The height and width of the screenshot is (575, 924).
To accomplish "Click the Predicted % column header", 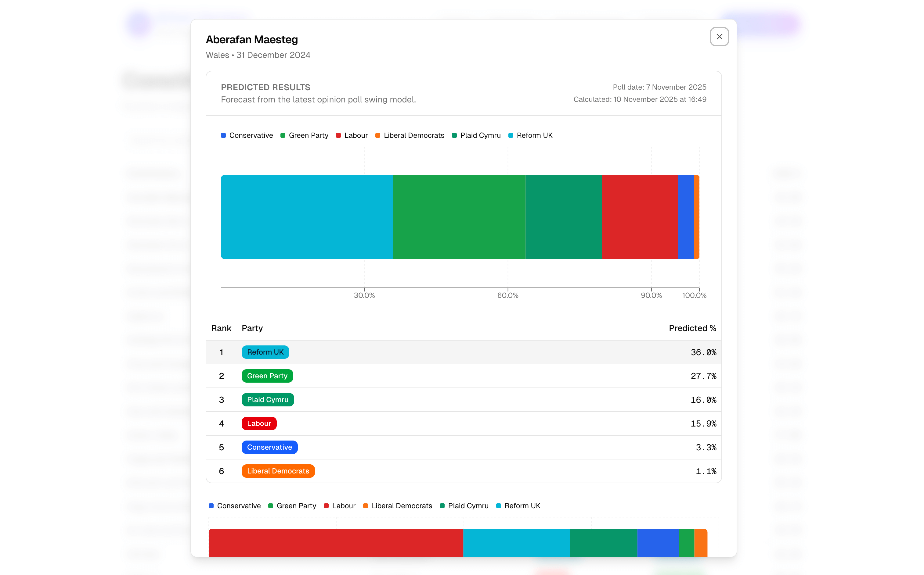I will 692,328.
